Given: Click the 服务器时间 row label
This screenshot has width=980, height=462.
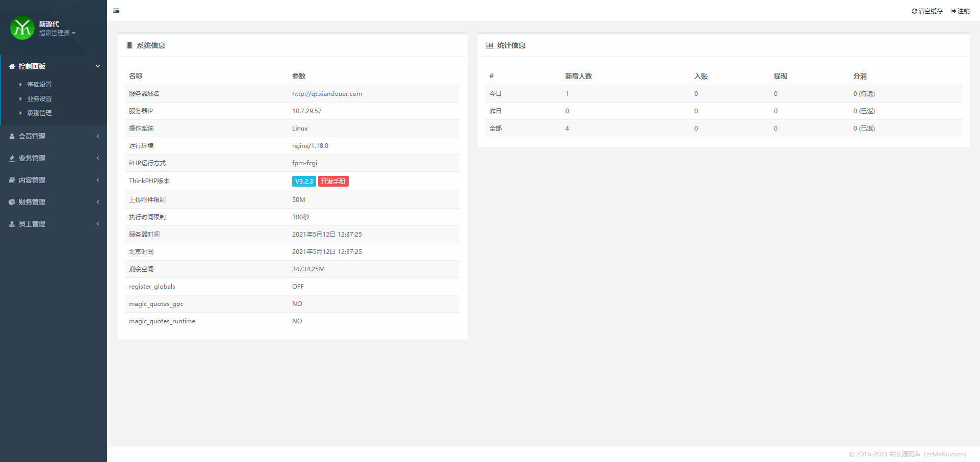Looking at the screenshot, I should (x=144, y=235).
